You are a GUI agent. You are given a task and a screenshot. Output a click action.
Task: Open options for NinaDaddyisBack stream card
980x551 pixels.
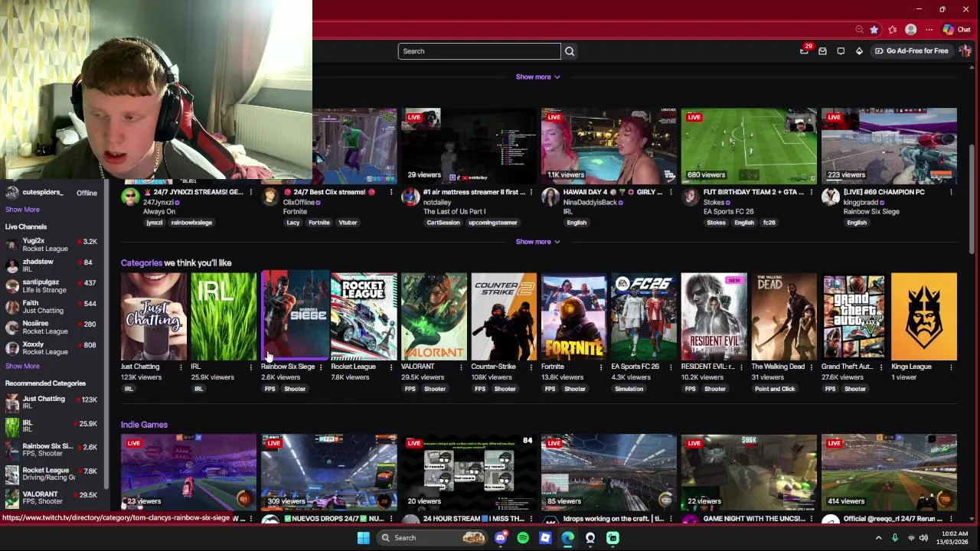671,192
